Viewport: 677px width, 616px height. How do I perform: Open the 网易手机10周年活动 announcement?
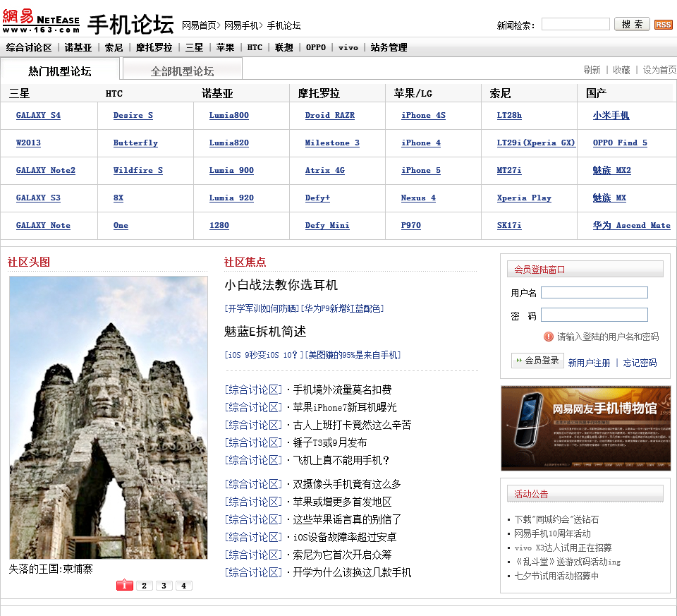click(552, 533)
